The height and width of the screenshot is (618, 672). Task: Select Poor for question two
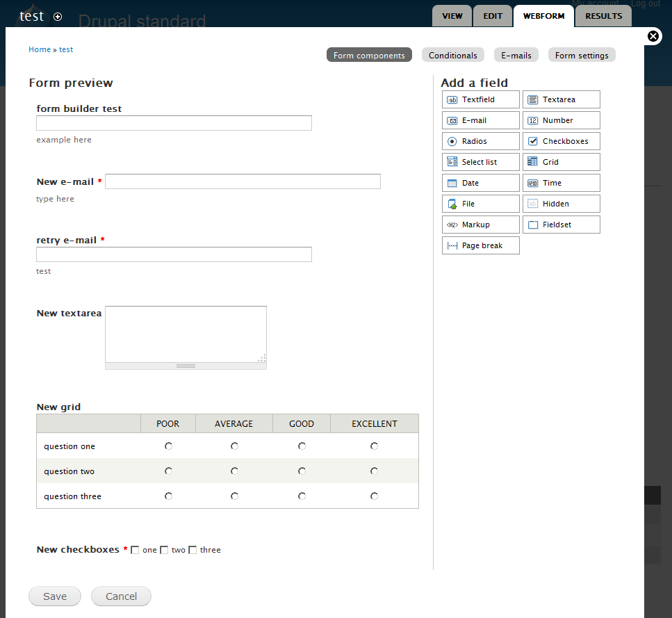168,471
